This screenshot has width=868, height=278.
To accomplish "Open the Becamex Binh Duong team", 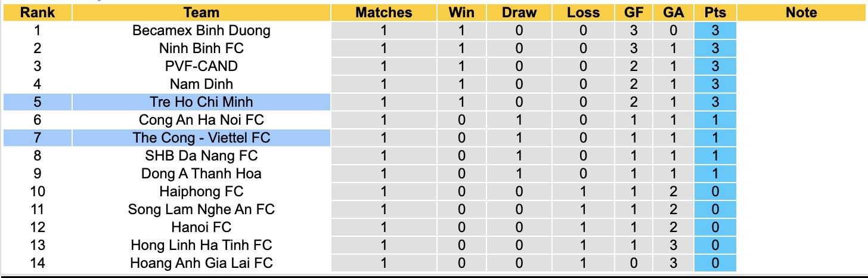I will click(x=201, y=30).
